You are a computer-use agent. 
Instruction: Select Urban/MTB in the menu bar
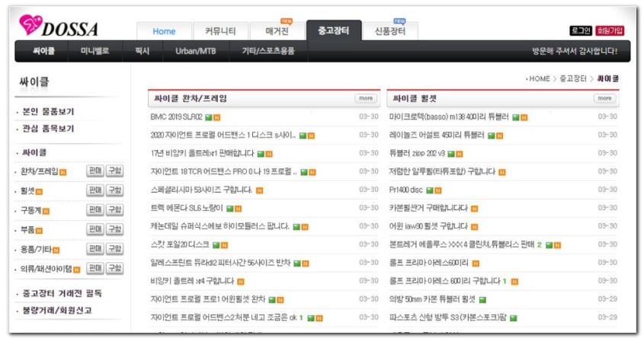196,51
